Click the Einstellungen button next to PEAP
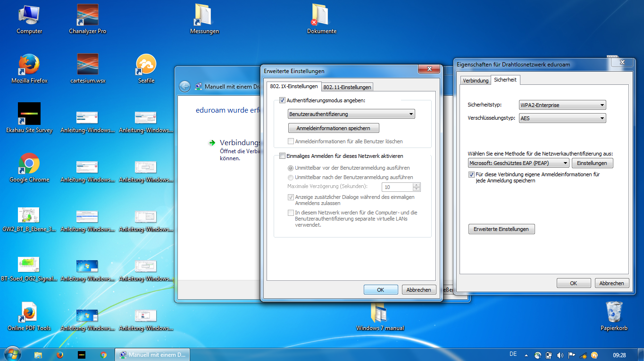Screen dimensions: 644x361 [592, 163]
